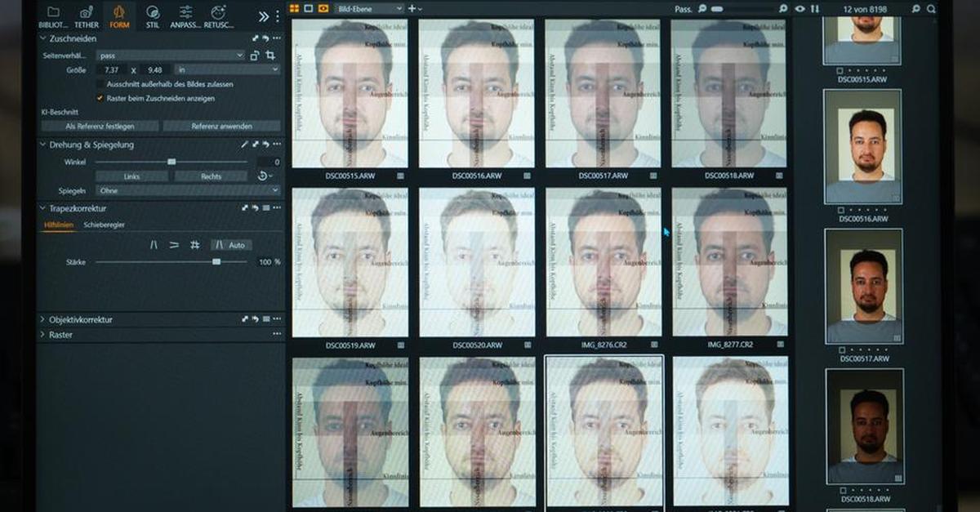Open the tool tabs three-dot options menu
This screenshot has height=512, width=980.
coord(277,16)
